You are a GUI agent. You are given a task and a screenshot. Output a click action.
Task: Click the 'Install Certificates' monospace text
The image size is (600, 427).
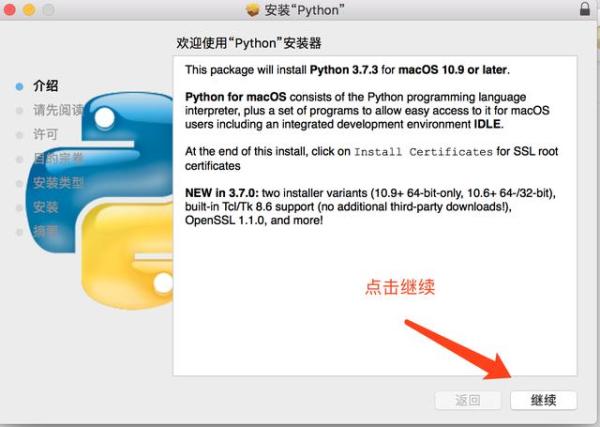[423, 152]
